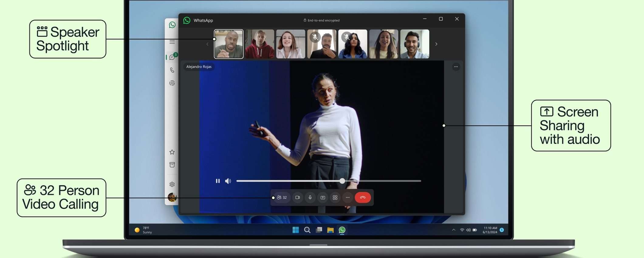Screen dimensions: 644x258
Task: Open Starred messages in sidebar
Action: click(x=172, y=152)
